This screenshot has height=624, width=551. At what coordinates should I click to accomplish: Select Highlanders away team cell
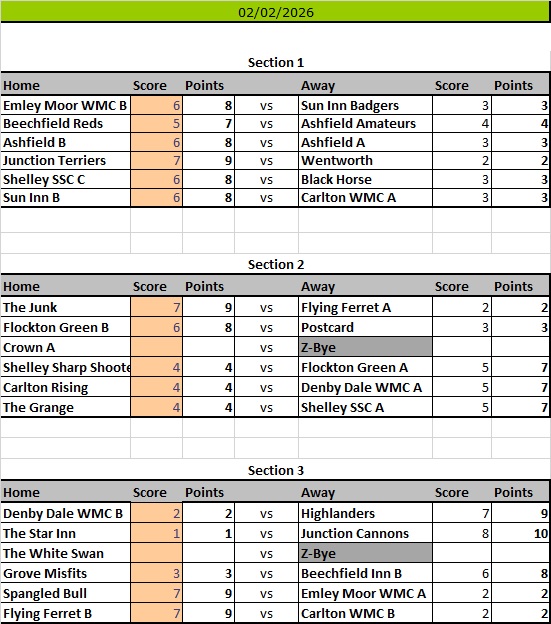coord(365,513)
